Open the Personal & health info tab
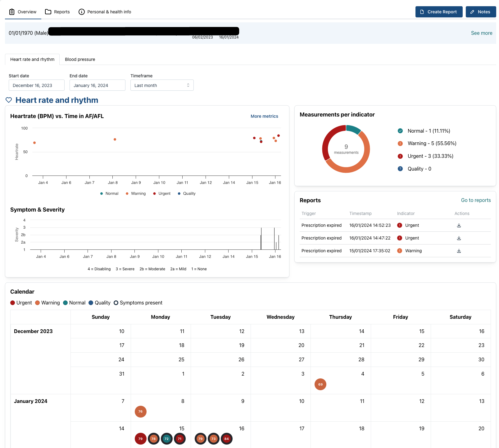 tap(105, 12)
